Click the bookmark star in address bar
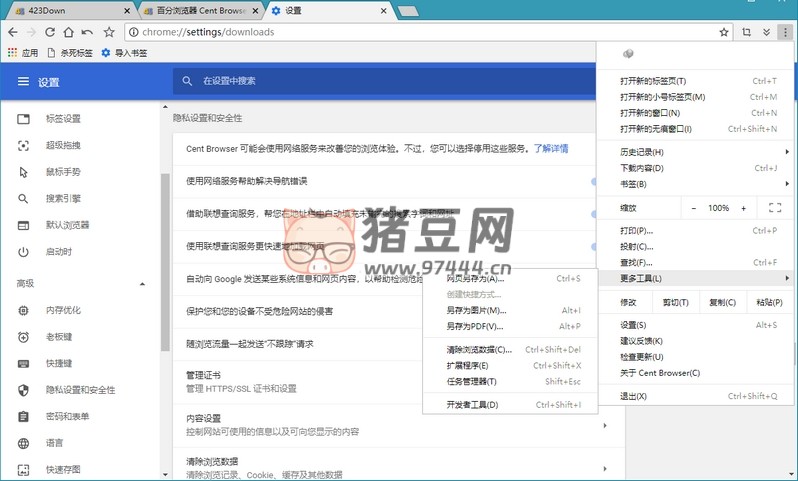 (724, 32)
